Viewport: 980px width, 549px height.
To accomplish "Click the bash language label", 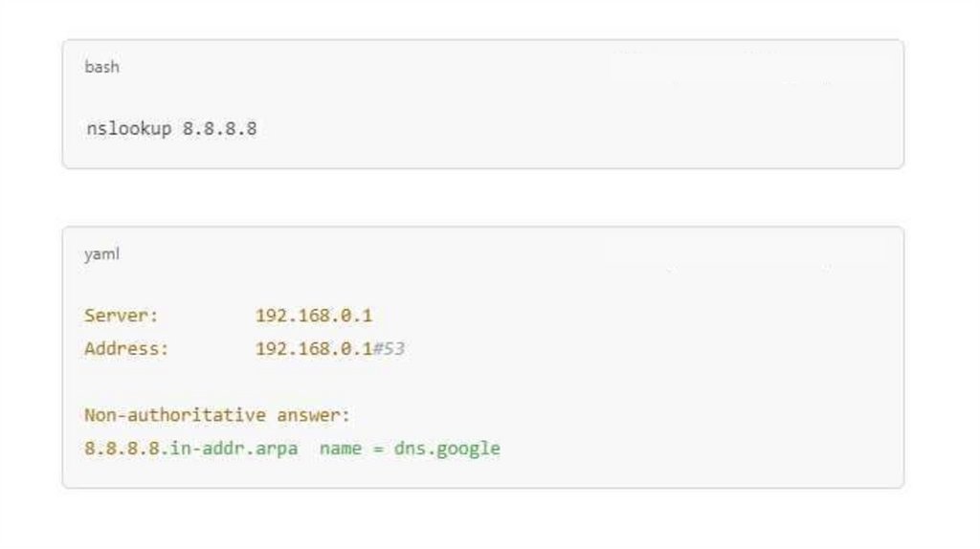I will 101,67.
